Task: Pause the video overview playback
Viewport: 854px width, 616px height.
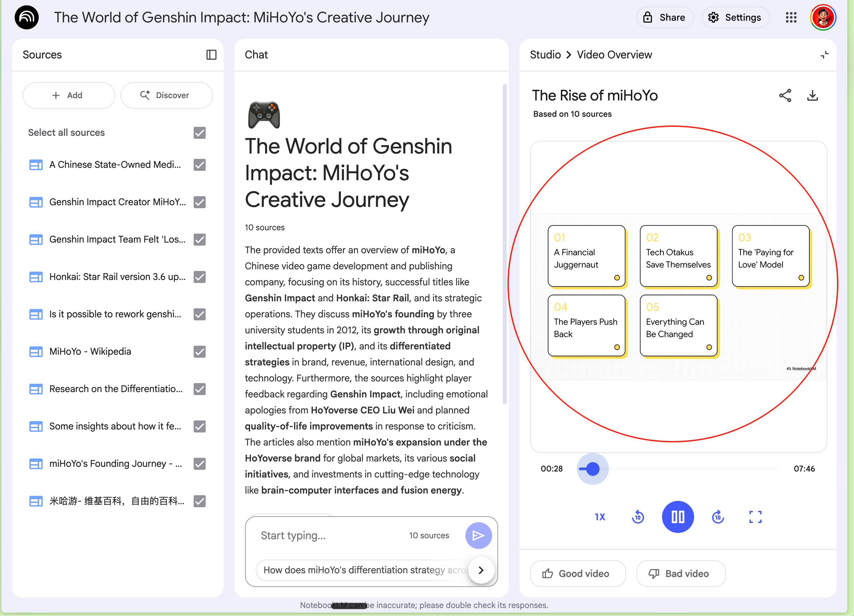Action: [678, 517]
